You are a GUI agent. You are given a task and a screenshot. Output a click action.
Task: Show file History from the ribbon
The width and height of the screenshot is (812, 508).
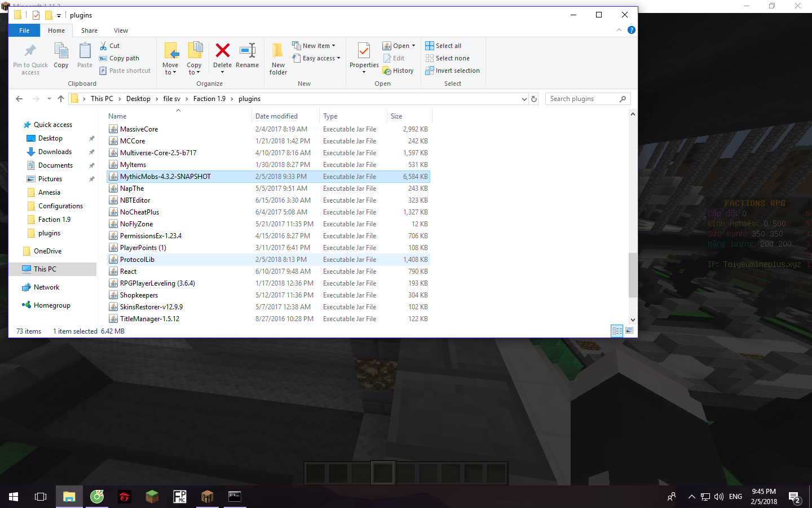398,71
